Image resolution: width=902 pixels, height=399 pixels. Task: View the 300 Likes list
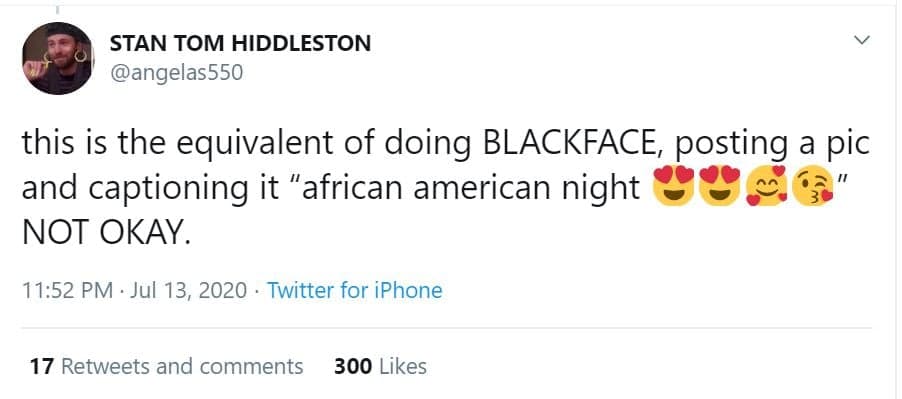point(380,366)
